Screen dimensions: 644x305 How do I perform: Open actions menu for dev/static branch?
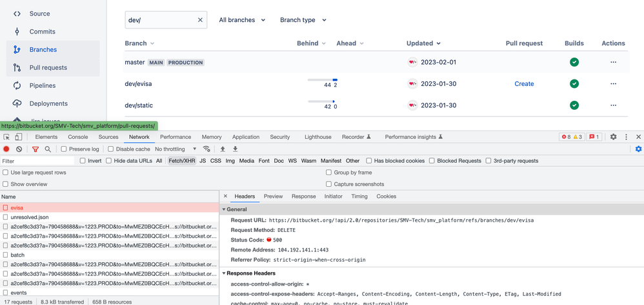click(x=613, y=105)
